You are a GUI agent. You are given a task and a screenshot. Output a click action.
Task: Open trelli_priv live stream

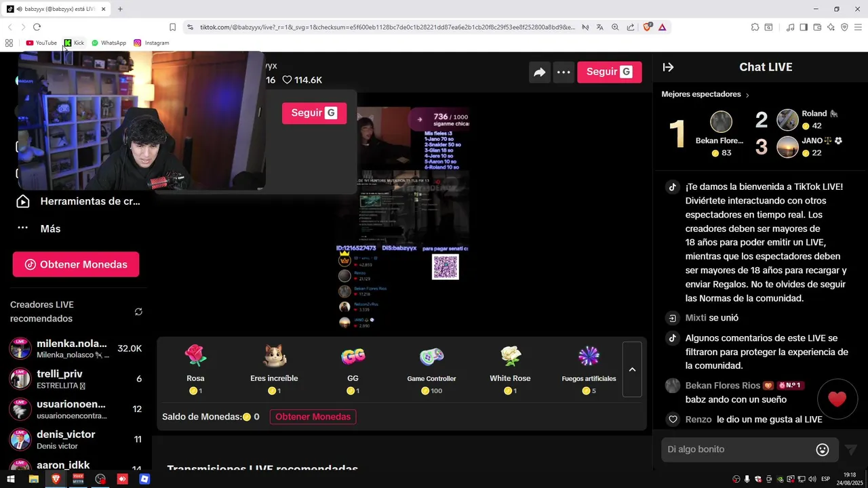coord(76,379)
